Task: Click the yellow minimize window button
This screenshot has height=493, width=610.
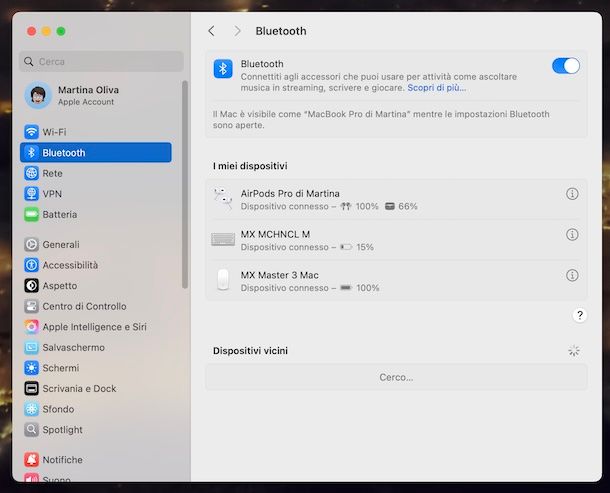Action: coord(46,31)
